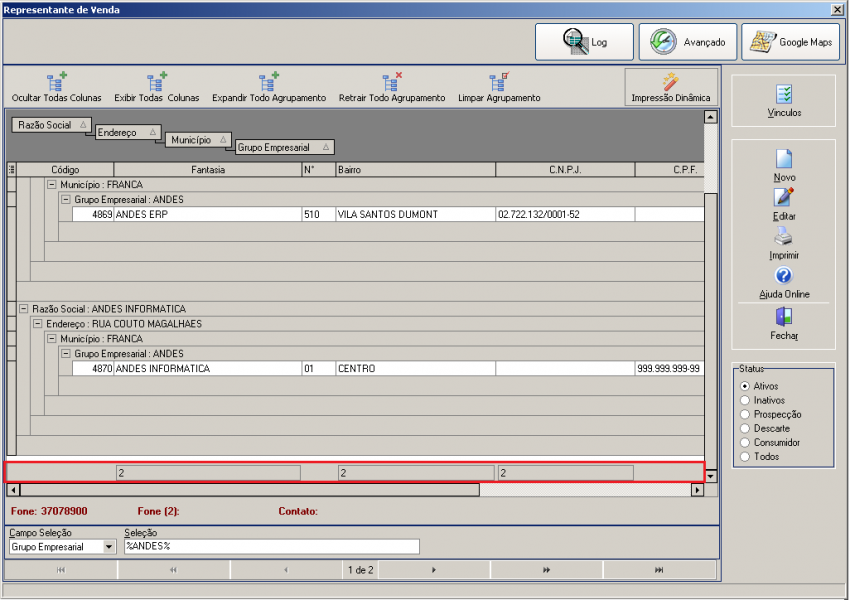Click the Seleção text field
The height and width of the screenshot is (600, 850).
272,546
